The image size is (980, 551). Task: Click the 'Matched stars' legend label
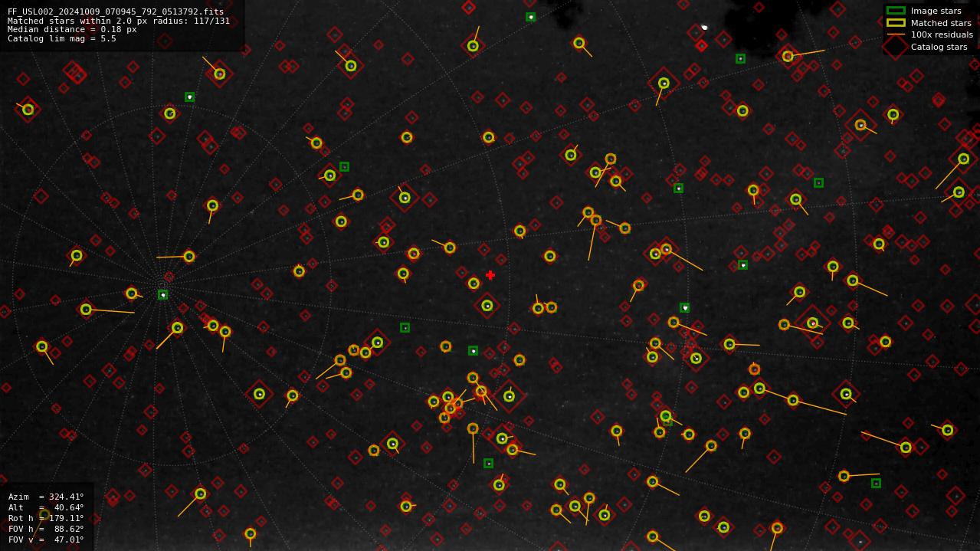tap(941, 23)
